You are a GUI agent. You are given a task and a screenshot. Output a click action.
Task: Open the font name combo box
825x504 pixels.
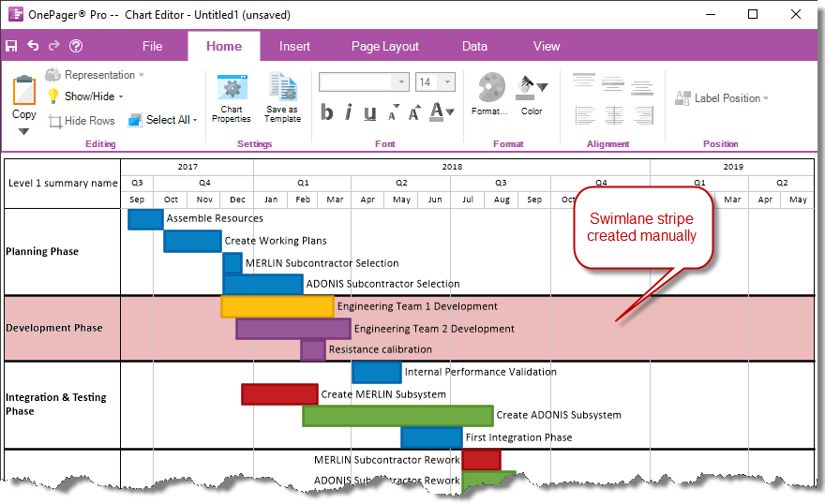coord(364,82)
